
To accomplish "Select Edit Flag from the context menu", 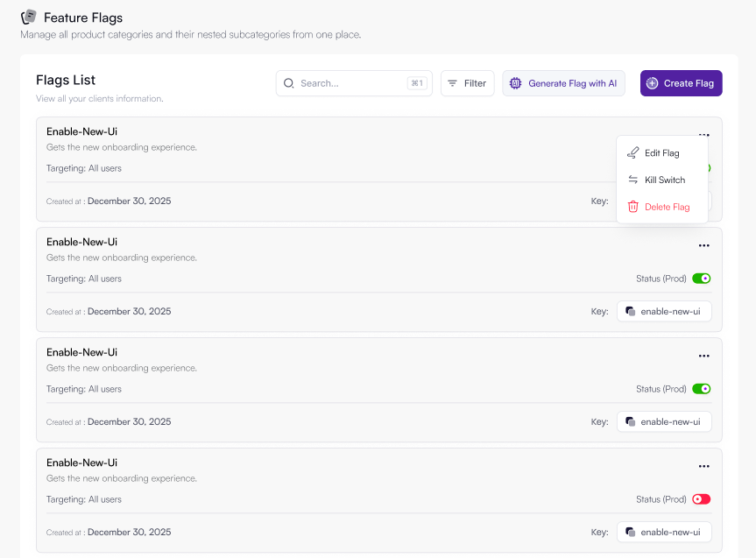I will (x=661, y=152).
